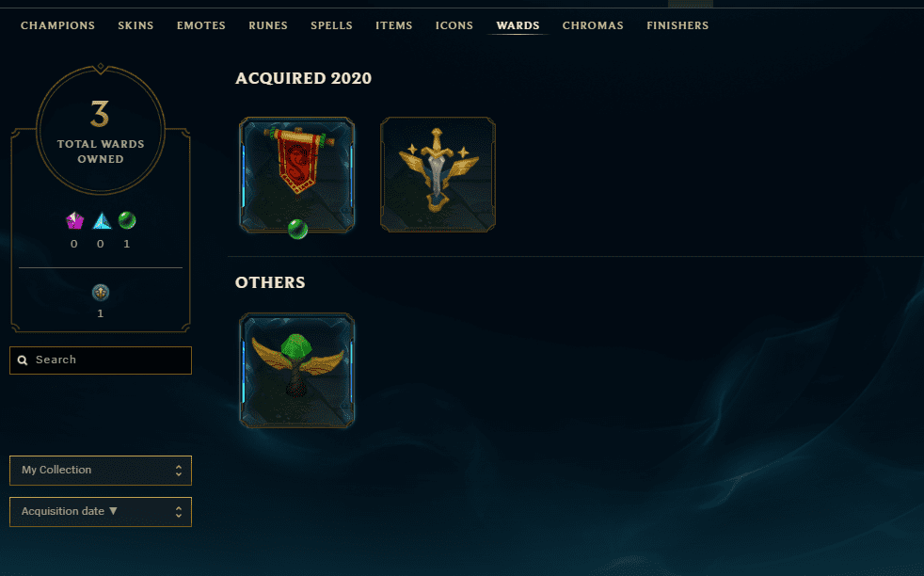Switch to the Skins tab
The height and width of the screenshot is (576, 924).
click(x=135, y=25)
